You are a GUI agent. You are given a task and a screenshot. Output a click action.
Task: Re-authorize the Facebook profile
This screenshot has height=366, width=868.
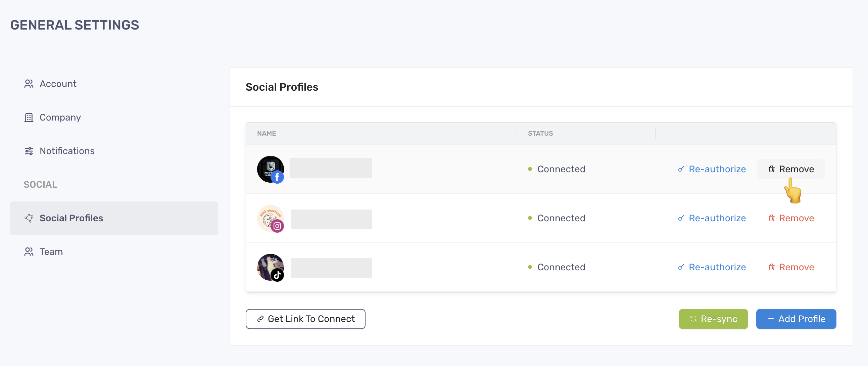pyautogui.click(x=712, y=169)
